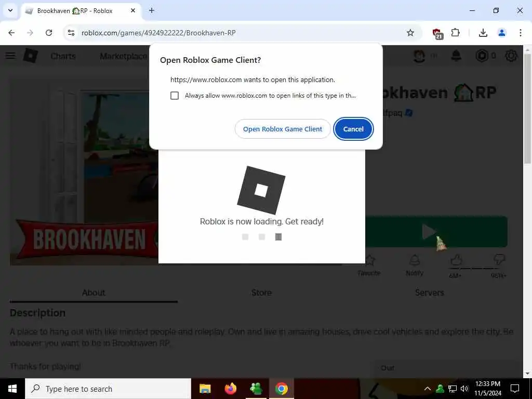Image resolution: width=532 pixels, height=399 pixels.
Task: Open the volume speaker icon
Action: click(464, 389)
